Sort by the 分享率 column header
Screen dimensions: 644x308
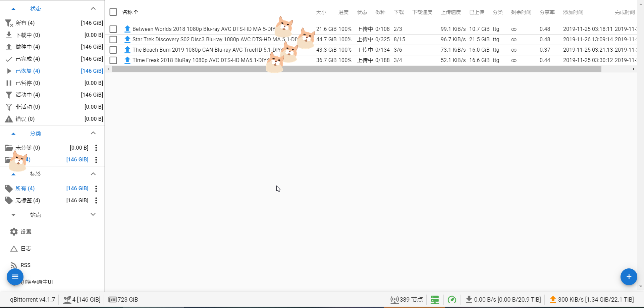547,12
